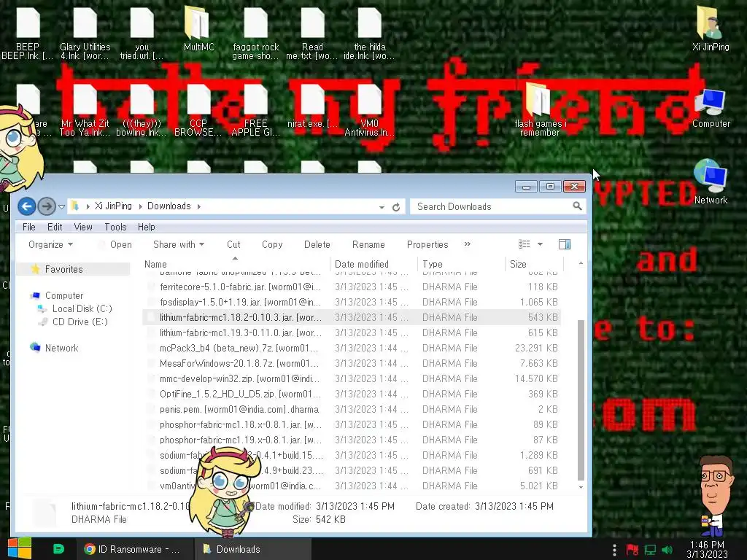Viewport: 747px width, 560px height.
Task: Expand breadcrumb arrow after Downloads
Action: pyautogui.click(x=198, y=206)
